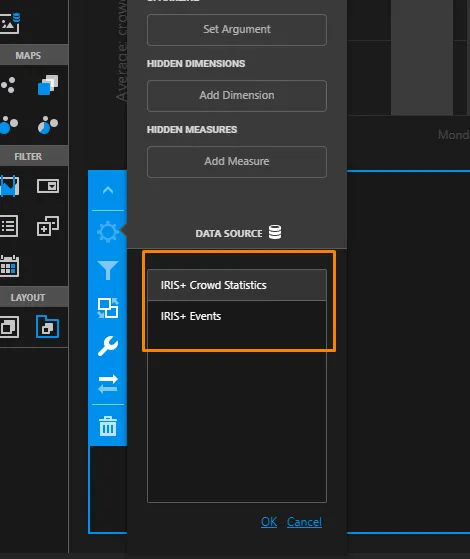Insert a combo box filter item

tap(48, 186)
